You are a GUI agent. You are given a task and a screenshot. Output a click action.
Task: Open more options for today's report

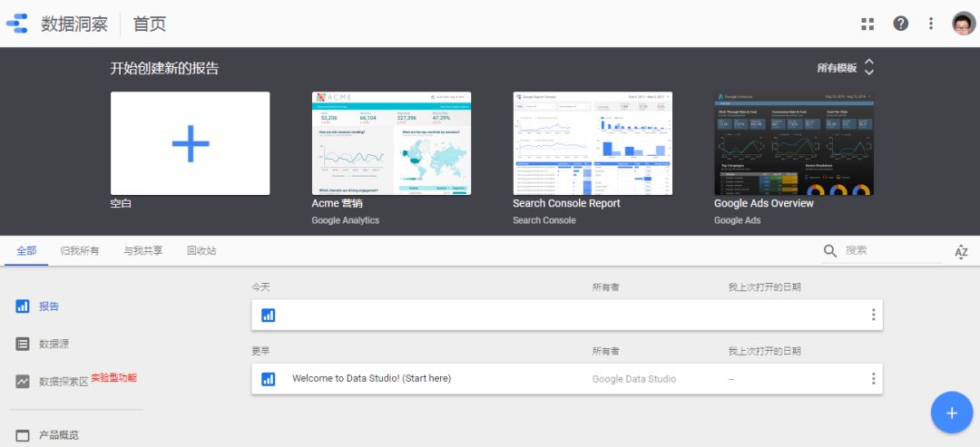click(x=873, y=315)
